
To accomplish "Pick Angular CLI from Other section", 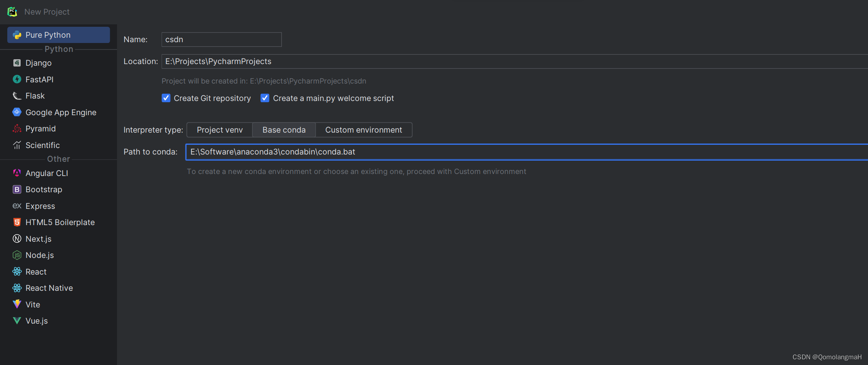I will pyautogui.click(x=47, y=173).
